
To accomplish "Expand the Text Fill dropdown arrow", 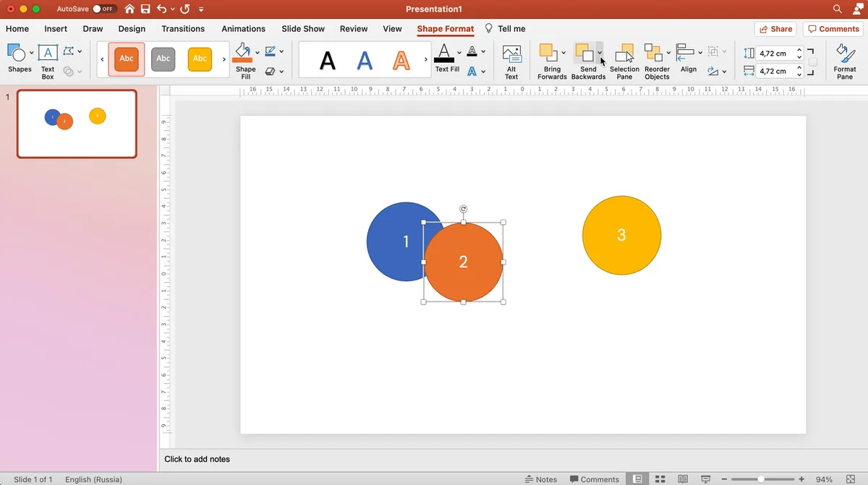I will click(459, 53).
